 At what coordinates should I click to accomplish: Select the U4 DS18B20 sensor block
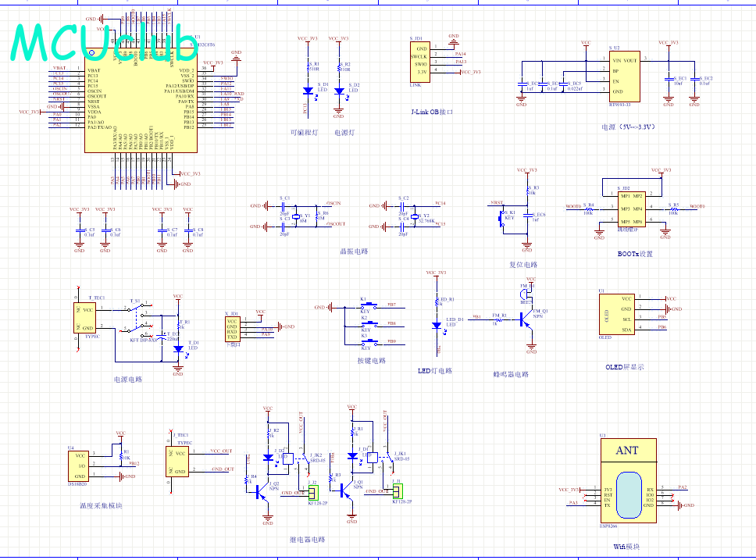tap(78, 466)
